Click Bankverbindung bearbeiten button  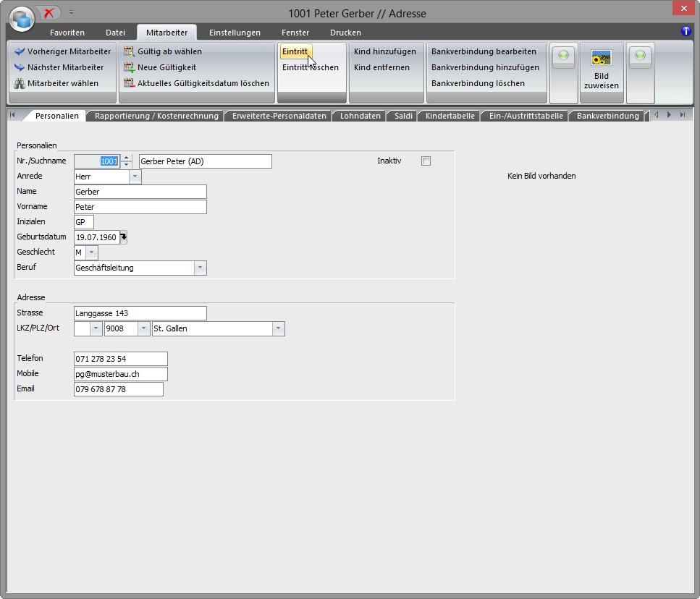point(484,52)
